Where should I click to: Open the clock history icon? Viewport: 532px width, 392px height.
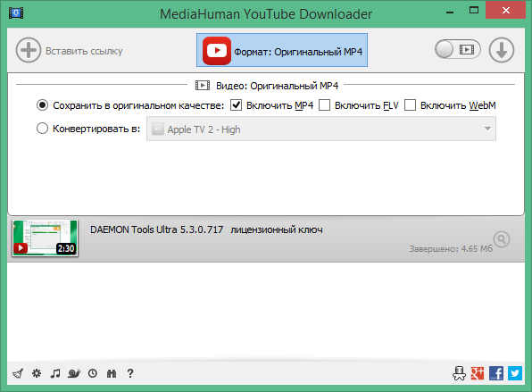[x=93, y=373]
